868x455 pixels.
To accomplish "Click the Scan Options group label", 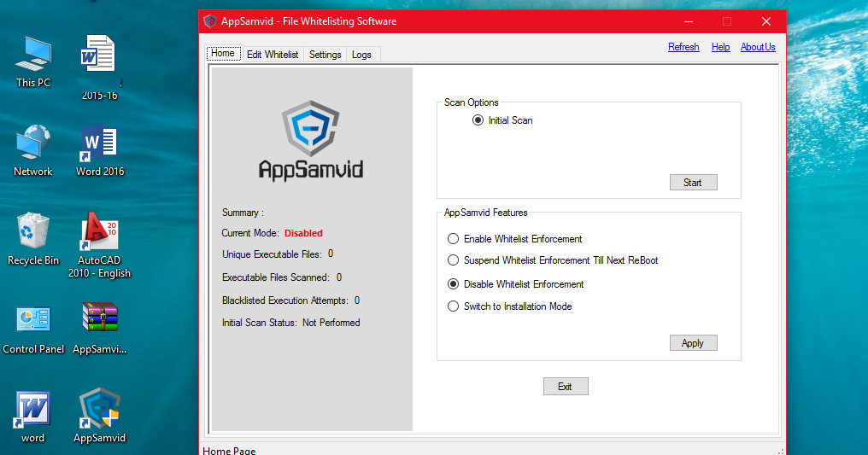I will pos(471,102).
